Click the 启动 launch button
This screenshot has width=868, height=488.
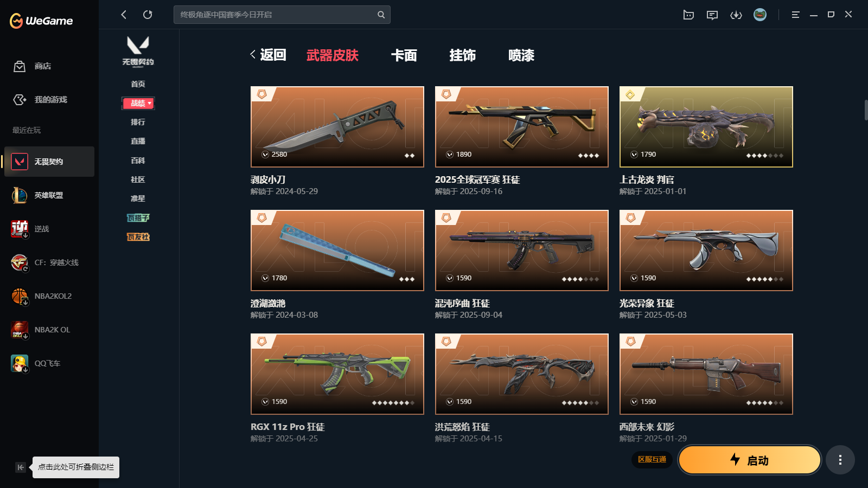coord(750,460)
